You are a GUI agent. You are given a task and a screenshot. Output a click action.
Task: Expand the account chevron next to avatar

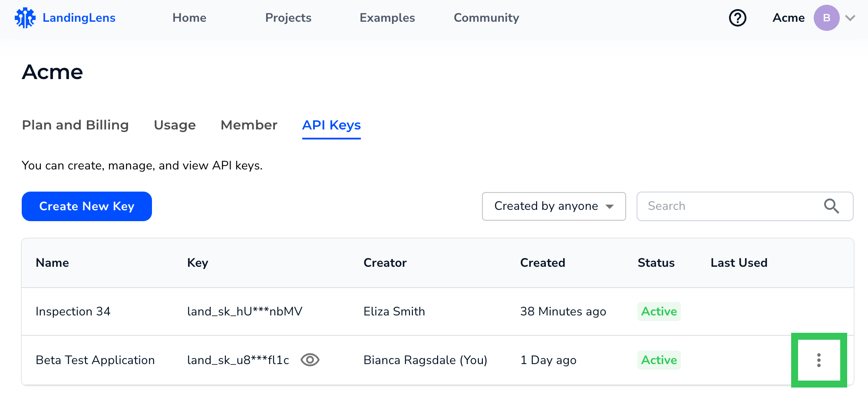(x=850, y=18)
